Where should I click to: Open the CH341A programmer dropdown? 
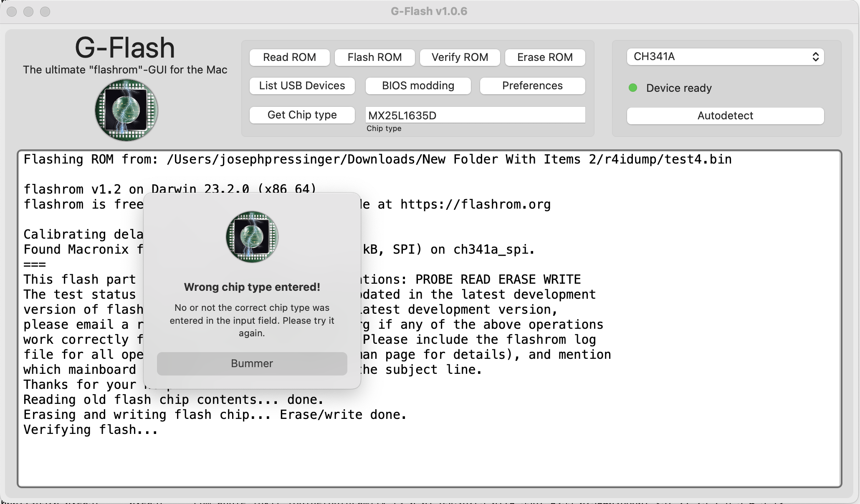[725, 57]
